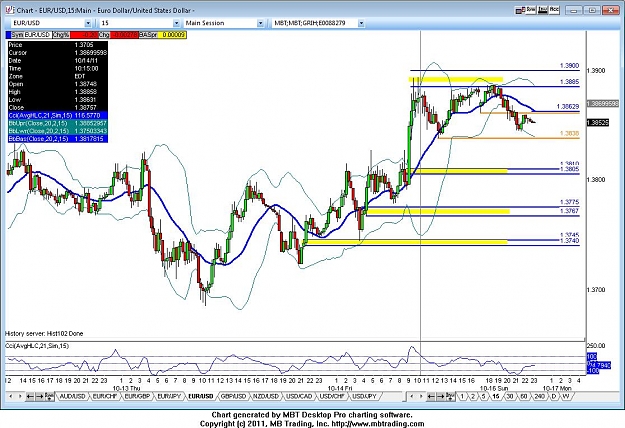Open the EUR/USD symbol dropdown

88,23
